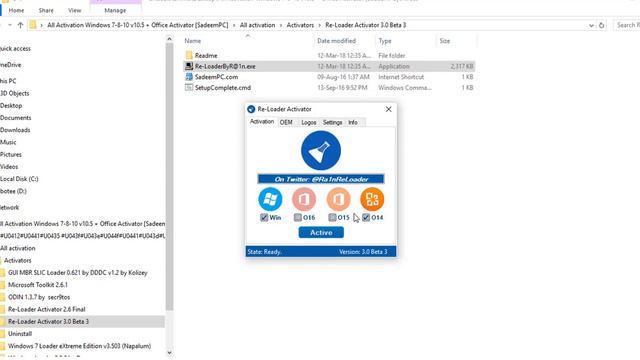Switch to the Logos tab
This screenshot has width=640, height=360.
(309, 122)
